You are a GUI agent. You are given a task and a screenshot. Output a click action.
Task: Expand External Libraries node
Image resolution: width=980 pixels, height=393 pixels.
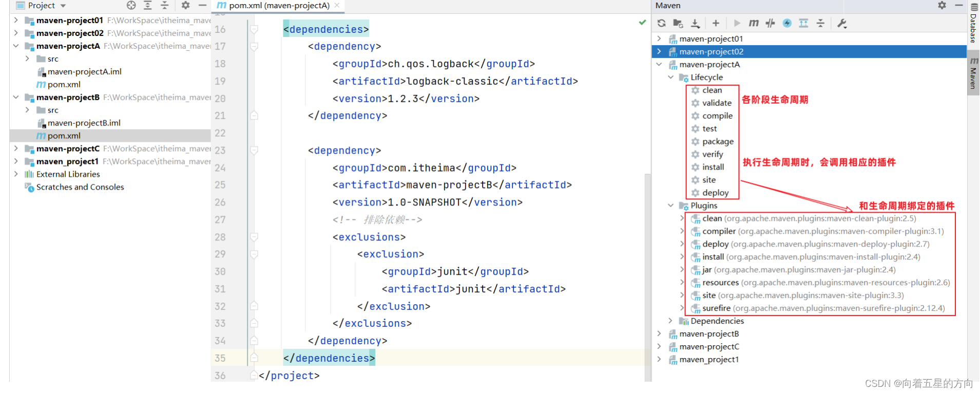(16, 174)
